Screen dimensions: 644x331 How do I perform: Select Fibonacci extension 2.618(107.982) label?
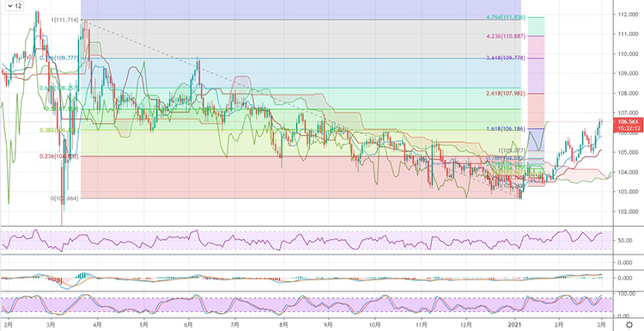(506, 94)
